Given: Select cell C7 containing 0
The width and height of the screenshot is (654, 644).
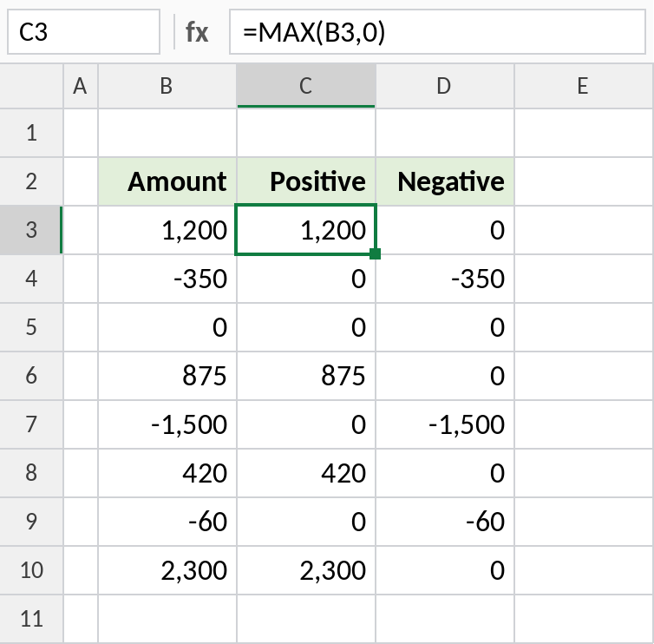Looking at the screenshot, I should tap(305, 424).
